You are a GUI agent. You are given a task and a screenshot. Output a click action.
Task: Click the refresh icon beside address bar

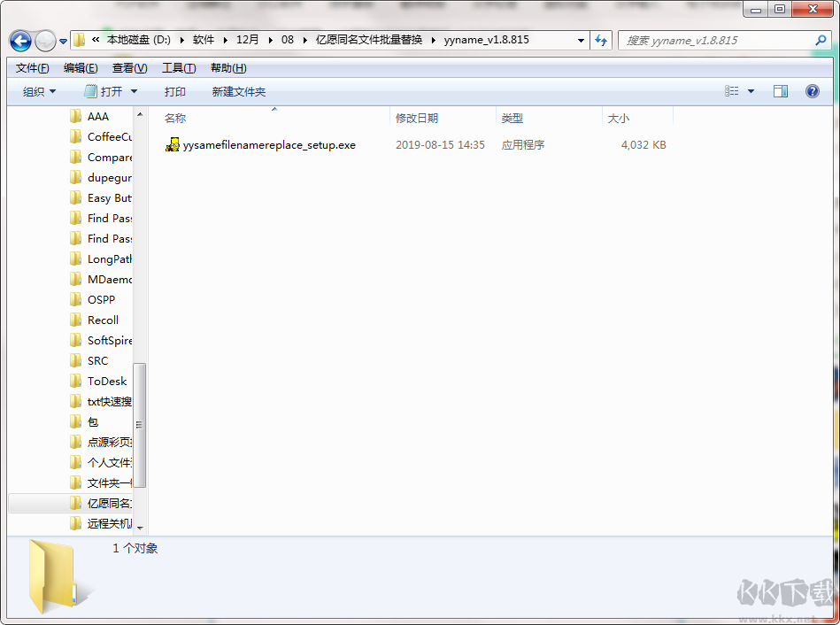click(601, 40)
